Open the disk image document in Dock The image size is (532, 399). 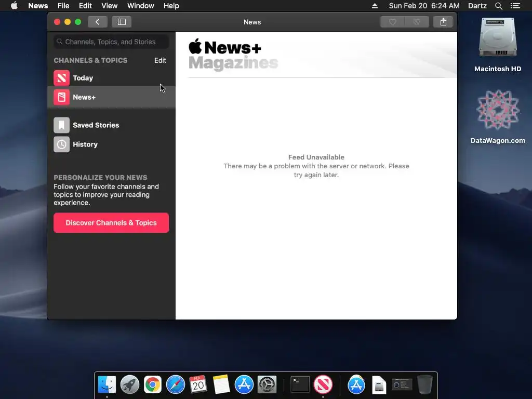click(x=379, y=385)
